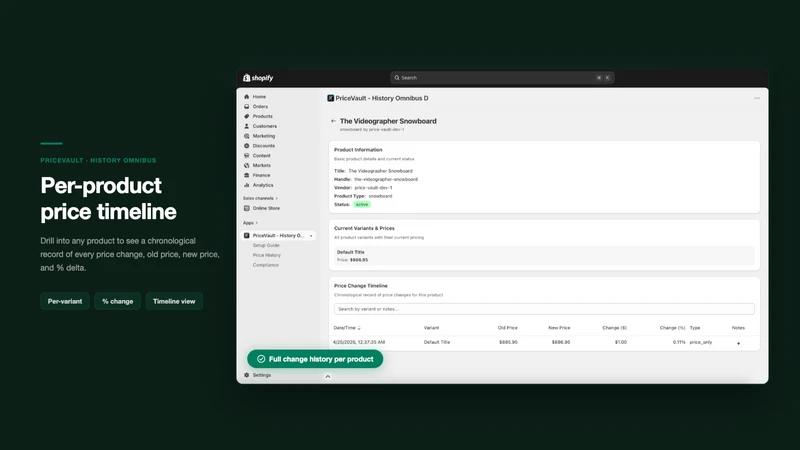This screenshot has width=800, height=450.
Task: Click the Old Price column header
Action: click(508, 328)
